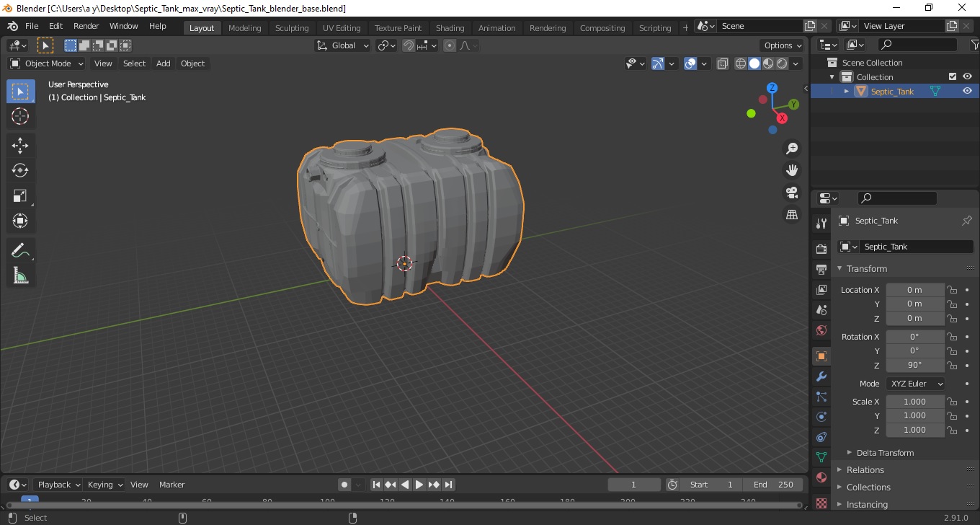Open the File menu

(32, 26)
